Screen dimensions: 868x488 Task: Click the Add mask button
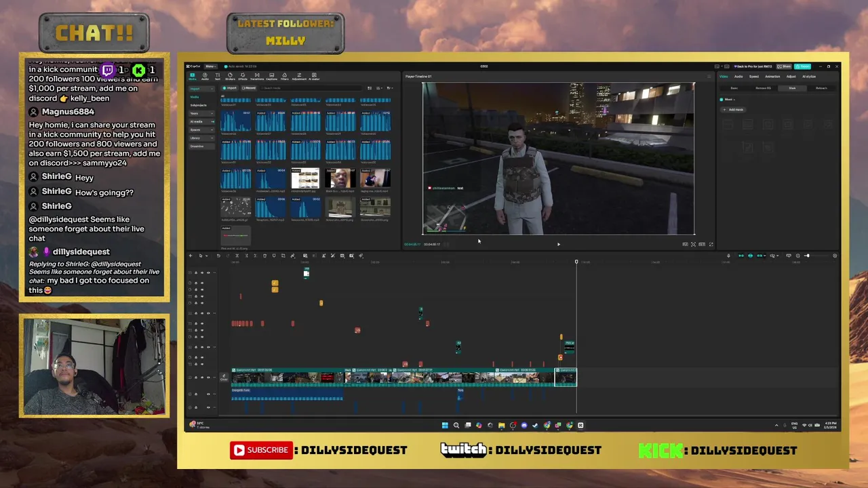733,110
